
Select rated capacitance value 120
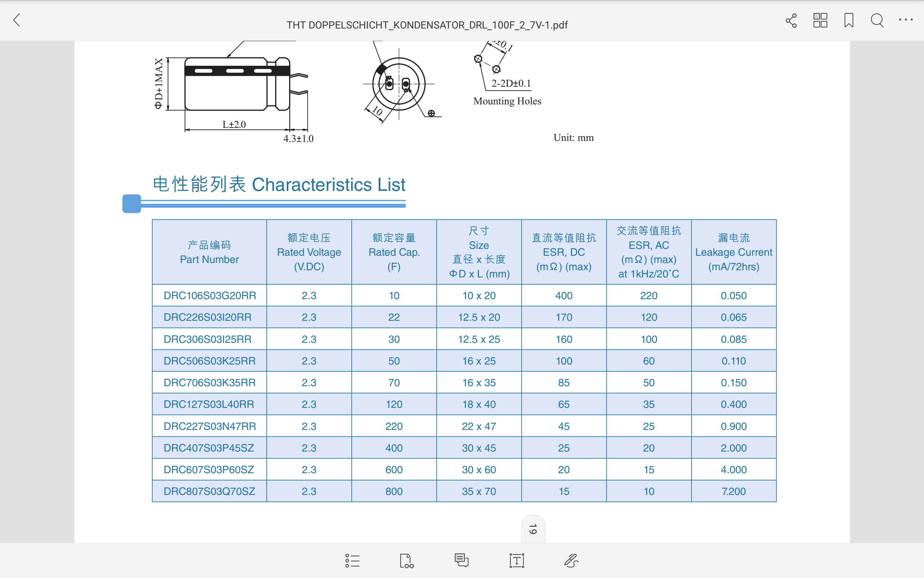(394, 405)
